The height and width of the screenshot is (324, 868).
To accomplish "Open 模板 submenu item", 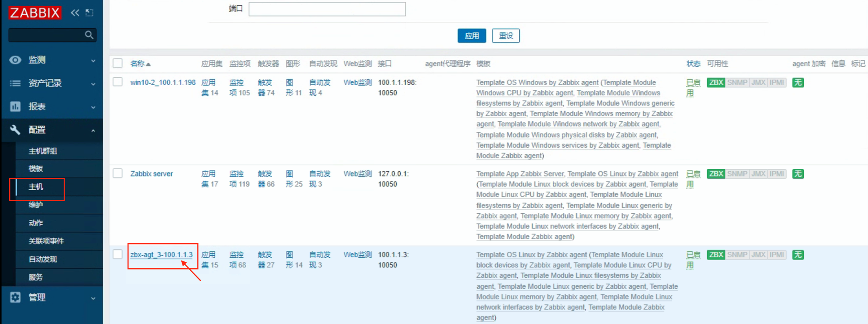I will point(36,168).
